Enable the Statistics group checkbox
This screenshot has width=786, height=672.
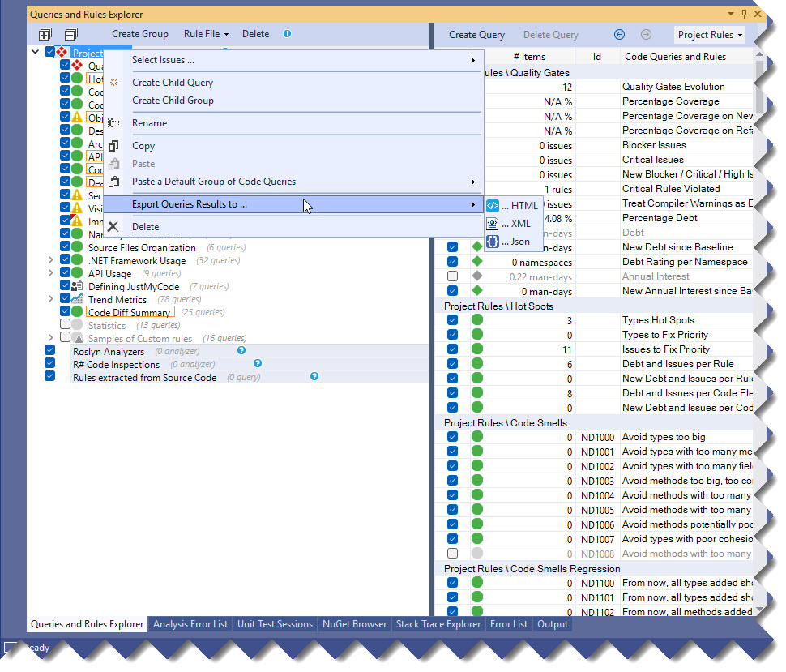[66, 325]
